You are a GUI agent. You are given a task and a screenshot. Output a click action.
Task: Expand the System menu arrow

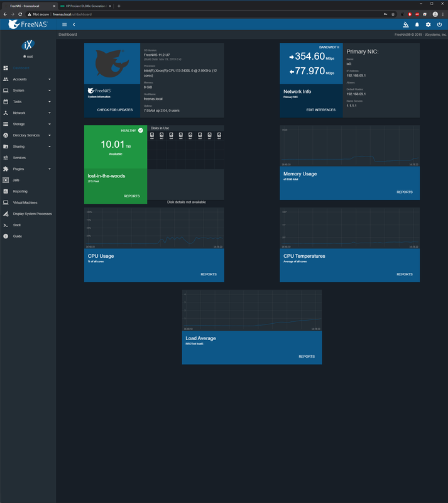click(x=50, y=91)
